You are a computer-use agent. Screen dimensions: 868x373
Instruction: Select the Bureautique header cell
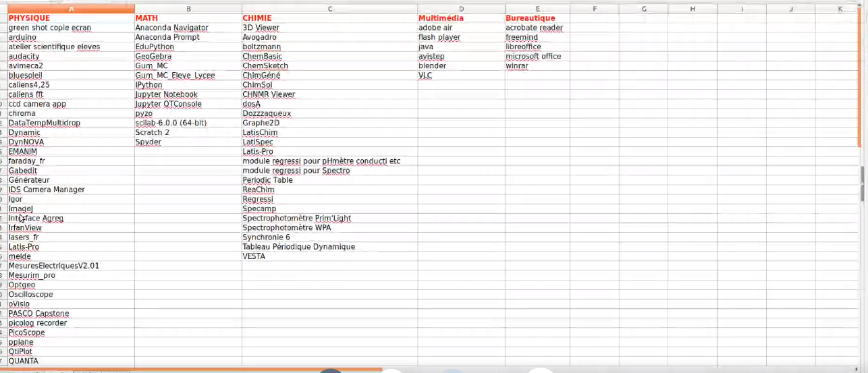(x=537, y=18)
